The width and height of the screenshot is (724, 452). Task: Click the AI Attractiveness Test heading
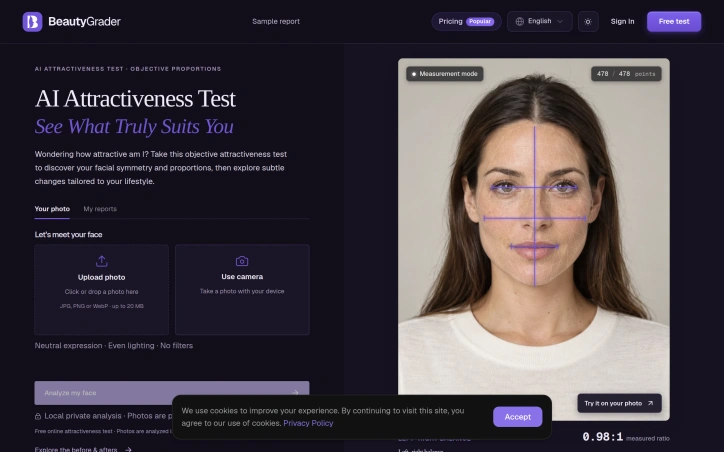point(135,98)
